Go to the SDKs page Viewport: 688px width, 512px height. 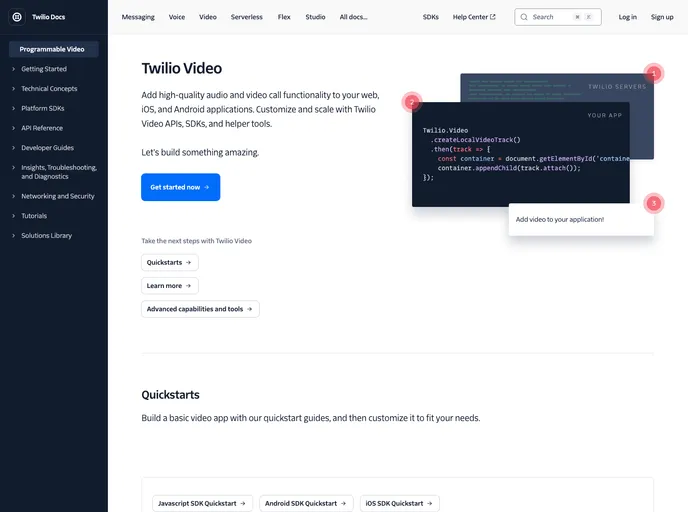[x=430, y=17]
